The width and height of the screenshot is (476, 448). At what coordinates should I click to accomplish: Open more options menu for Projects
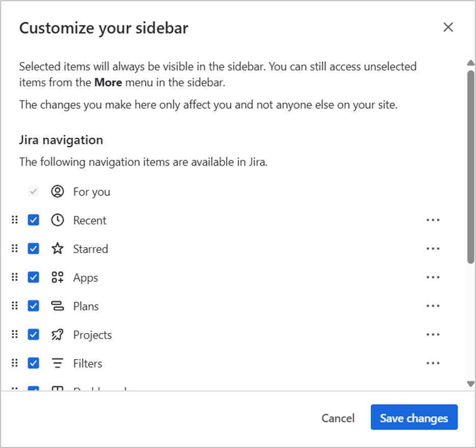433,335
